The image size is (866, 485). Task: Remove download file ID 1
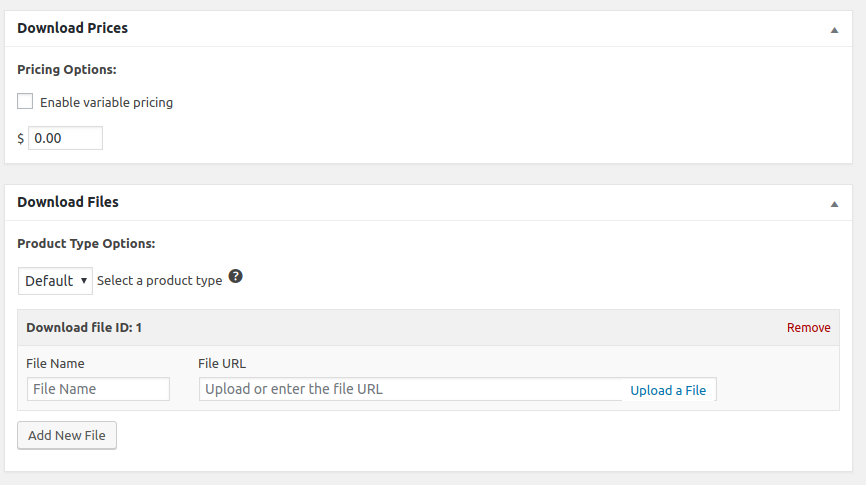(808, 328)
